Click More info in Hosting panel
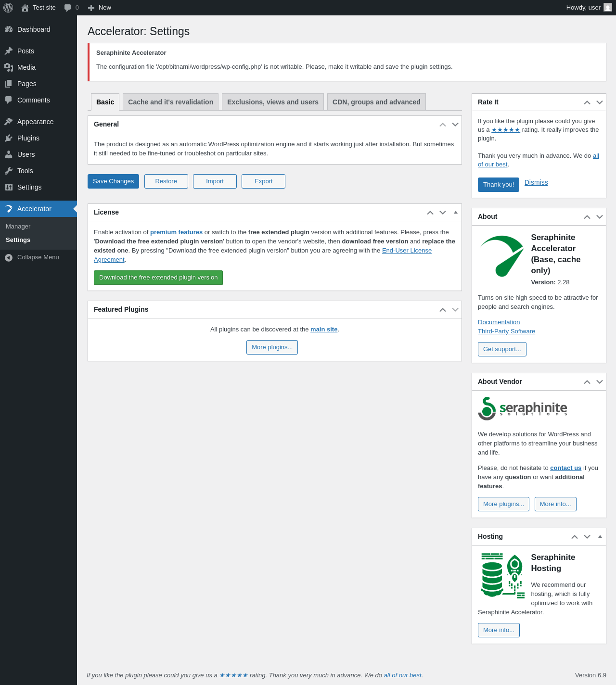This screenshot has height=685, width=616. (x=499, y=630)
